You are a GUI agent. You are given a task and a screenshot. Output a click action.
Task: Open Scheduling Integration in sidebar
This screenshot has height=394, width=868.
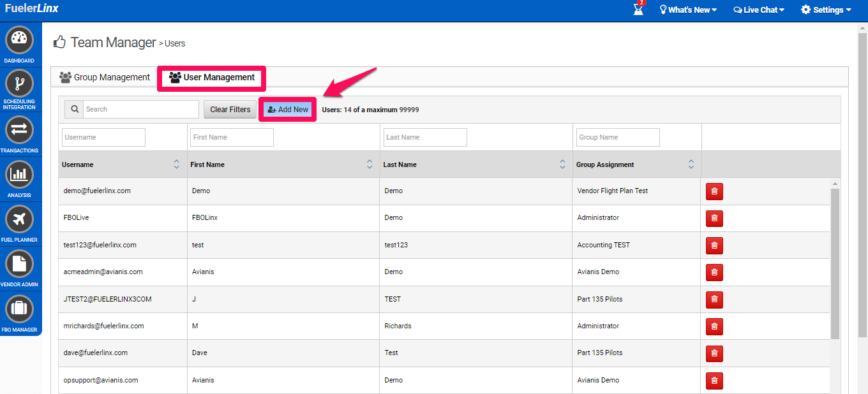click(x=19, y=83)
